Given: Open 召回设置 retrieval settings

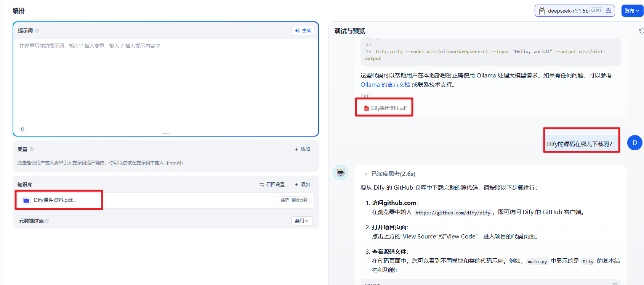Looking at the screenshot, I should (272, 185).
